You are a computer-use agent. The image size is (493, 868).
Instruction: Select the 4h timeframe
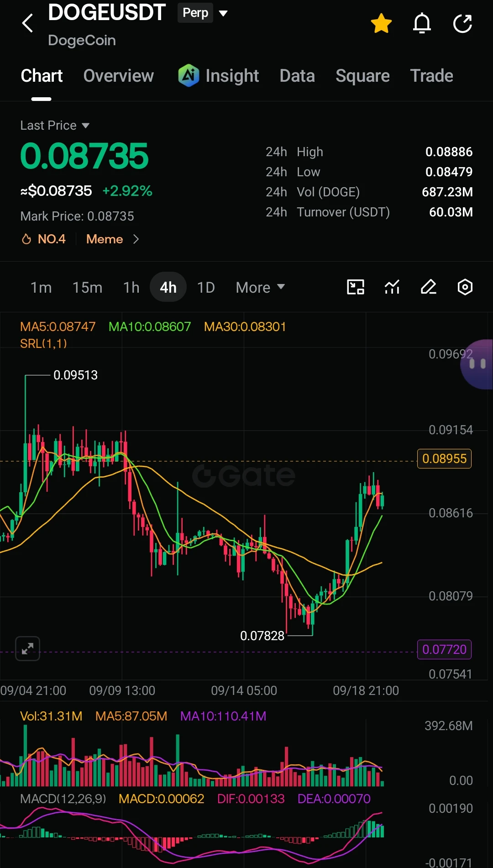coord(168,287)
